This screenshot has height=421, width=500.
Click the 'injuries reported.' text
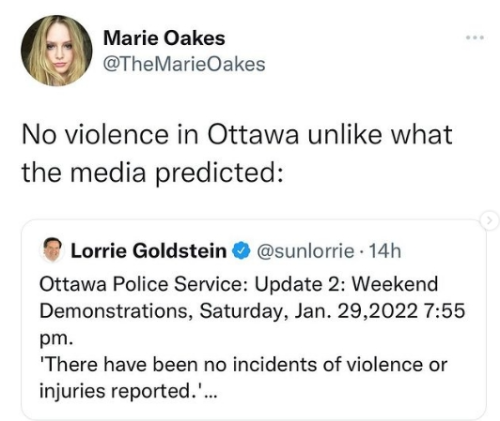click(x=121, y=391)
